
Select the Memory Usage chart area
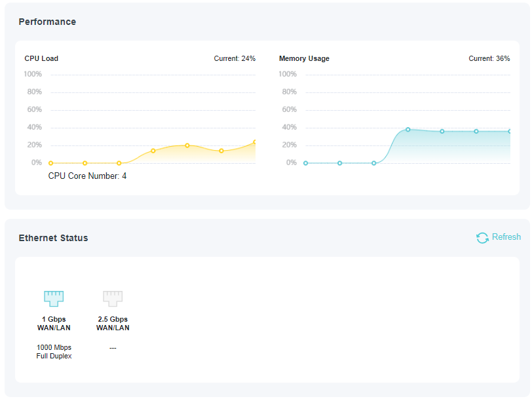406,118
